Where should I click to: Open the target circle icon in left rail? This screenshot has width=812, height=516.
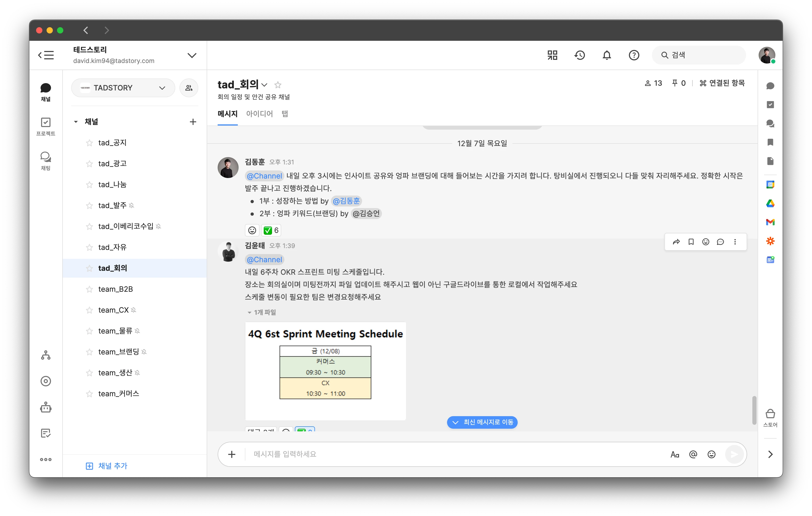click(x=46, y=381)
